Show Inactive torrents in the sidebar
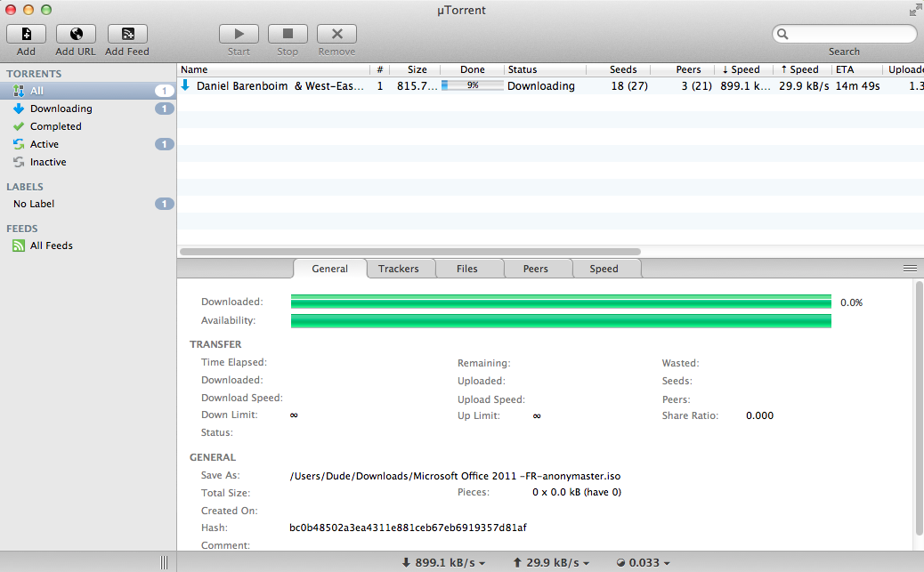Screen dimensions: 924x572 coord(88,162)
